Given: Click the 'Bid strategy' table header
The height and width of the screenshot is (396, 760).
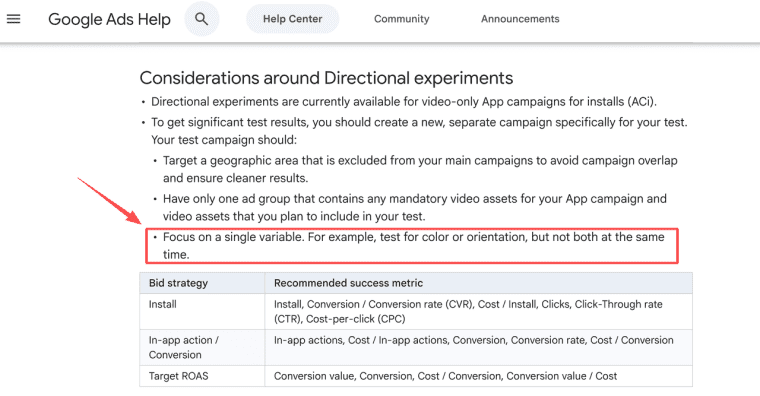Looking at the screenshot, I should tap(202, 283).
